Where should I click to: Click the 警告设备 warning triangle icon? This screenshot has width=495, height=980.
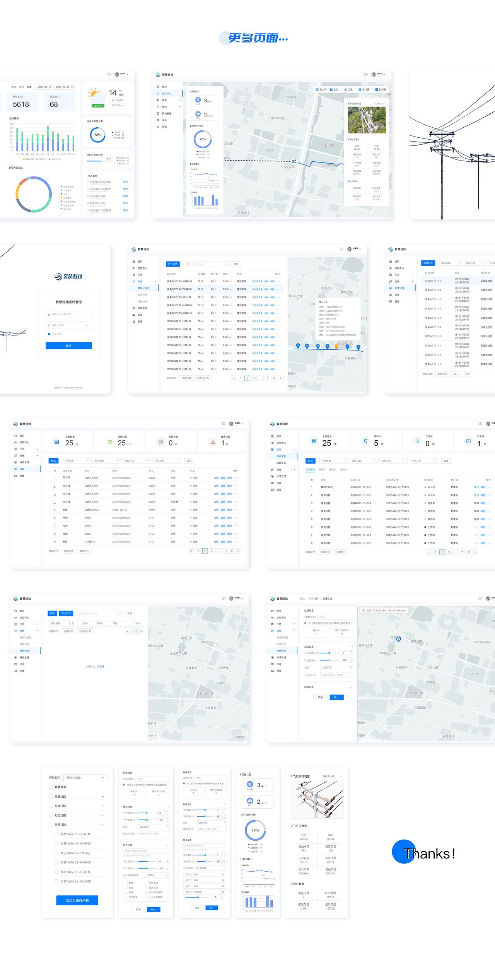213,442
